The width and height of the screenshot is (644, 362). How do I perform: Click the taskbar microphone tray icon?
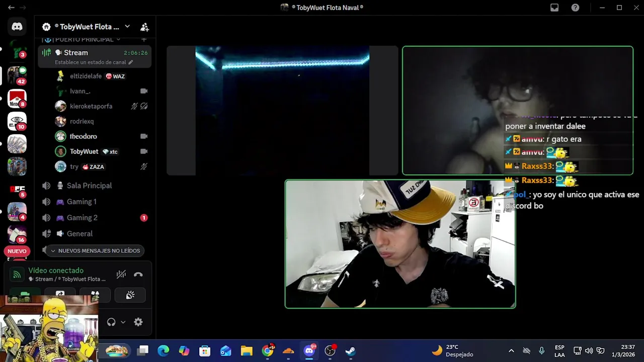541,350
